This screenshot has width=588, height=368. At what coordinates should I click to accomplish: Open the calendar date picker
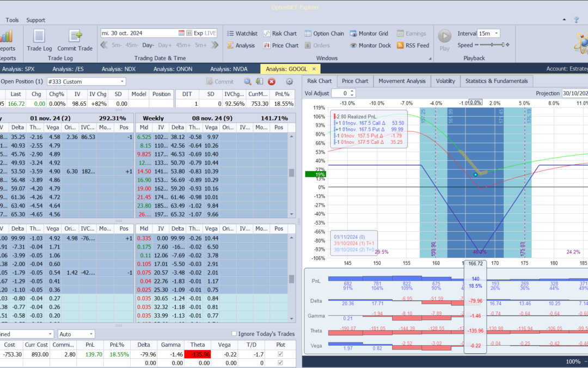click(181, 33)
